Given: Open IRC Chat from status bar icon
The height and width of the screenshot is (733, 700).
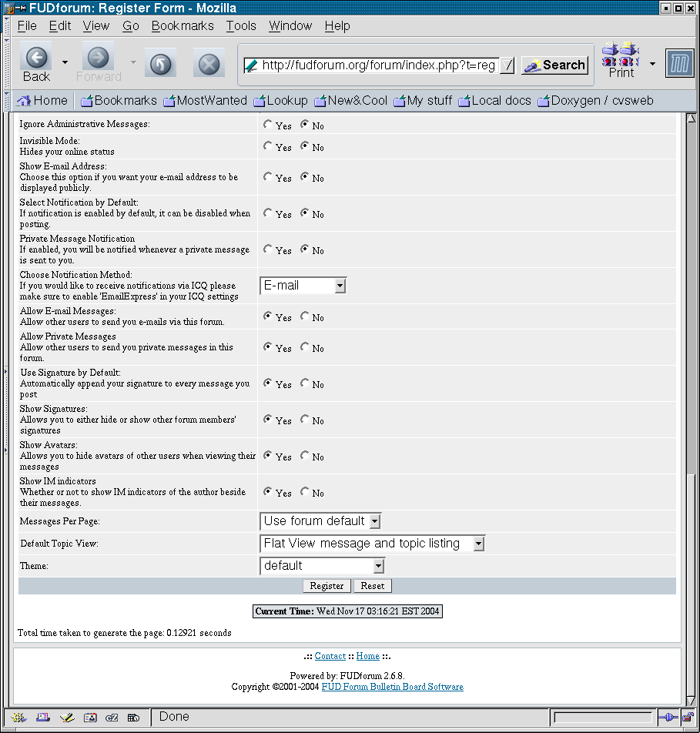Looking at the screenshot, I should pos(112,717).
